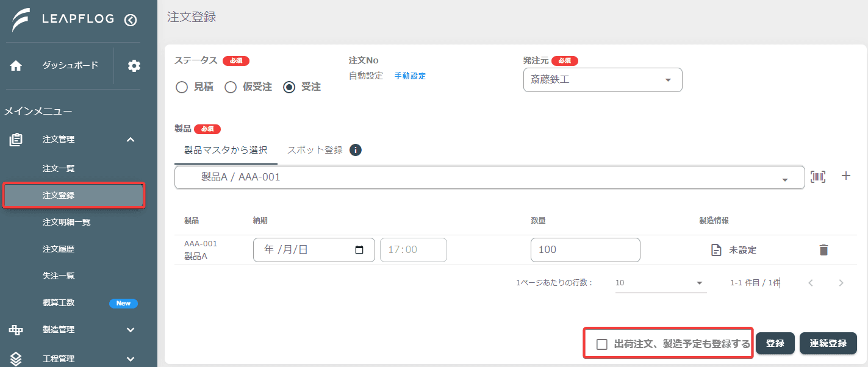Viewport: 868px width, 367px height.
Task: Click the 数量 column header
Action: 538,221
